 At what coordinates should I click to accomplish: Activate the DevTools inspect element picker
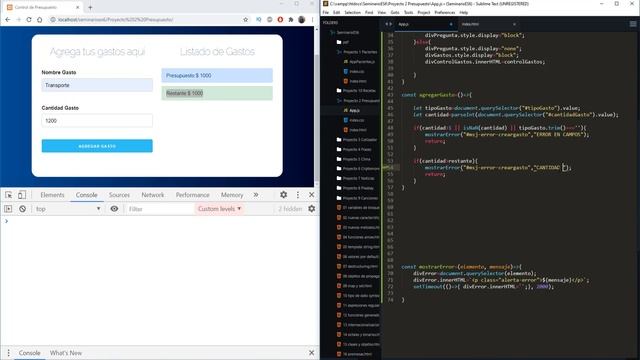click(x=9, y=195)
